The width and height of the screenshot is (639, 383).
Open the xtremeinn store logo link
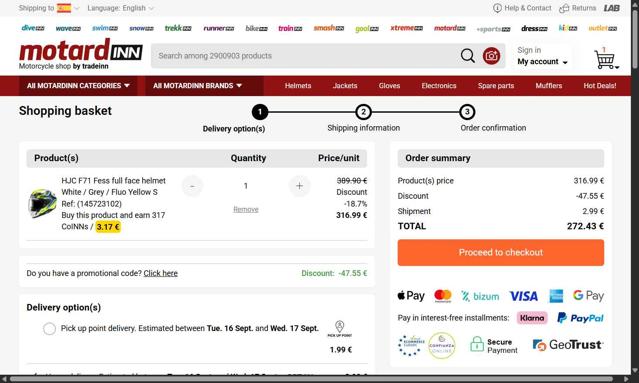pyautogui.click(x=406, y=28)
